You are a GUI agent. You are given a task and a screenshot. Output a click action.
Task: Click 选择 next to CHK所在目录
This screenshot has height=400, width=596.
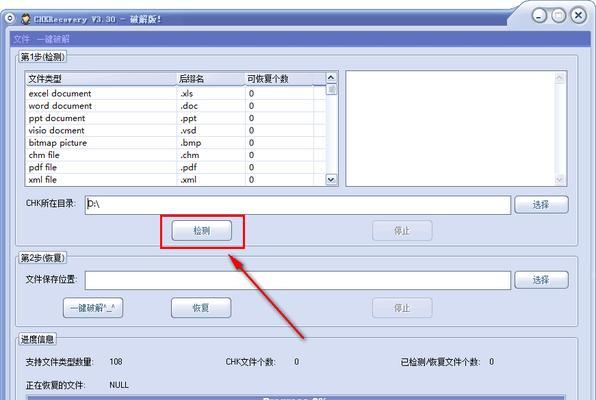(x=541, y=205)
